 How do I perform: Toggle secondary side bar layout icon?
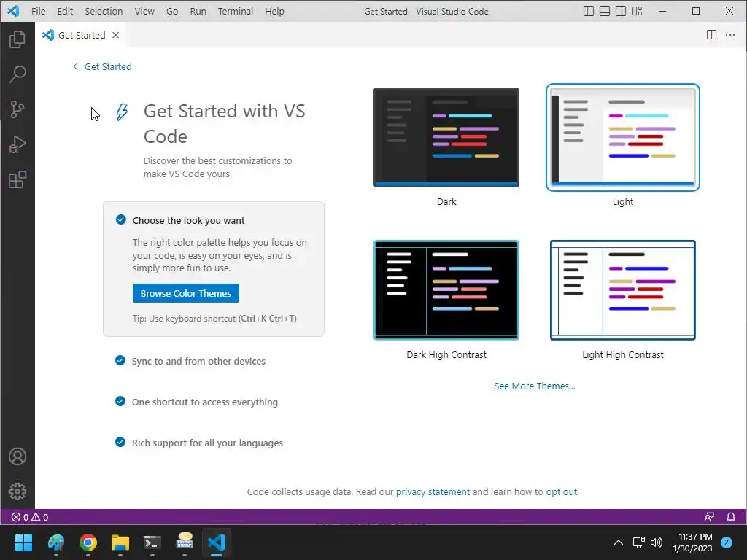621,11
